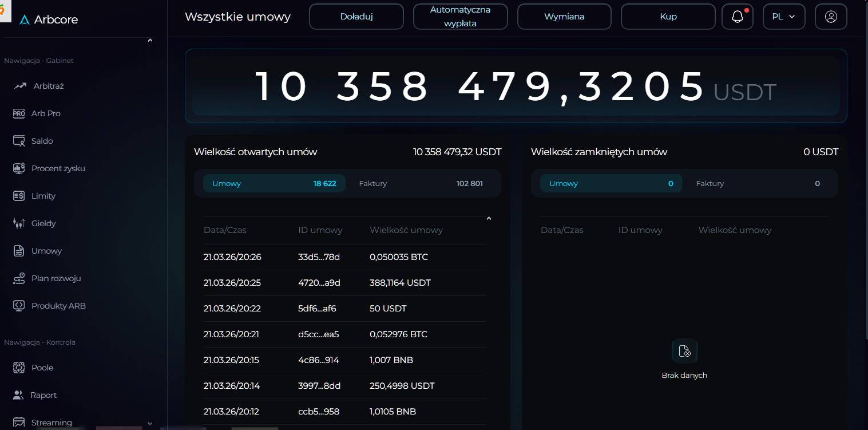The width and height of the screenshot is (868, 430).
Task: Click the Saldo wallet icon
Action: pos(19,141)
